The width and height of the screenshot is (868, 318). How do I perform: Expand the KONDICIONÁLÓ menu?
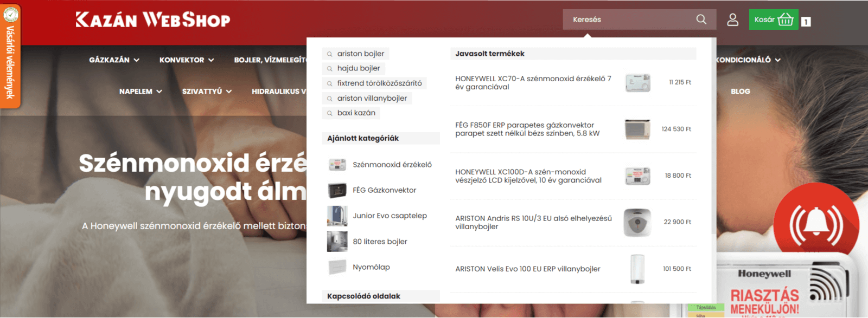click(749, 60)
